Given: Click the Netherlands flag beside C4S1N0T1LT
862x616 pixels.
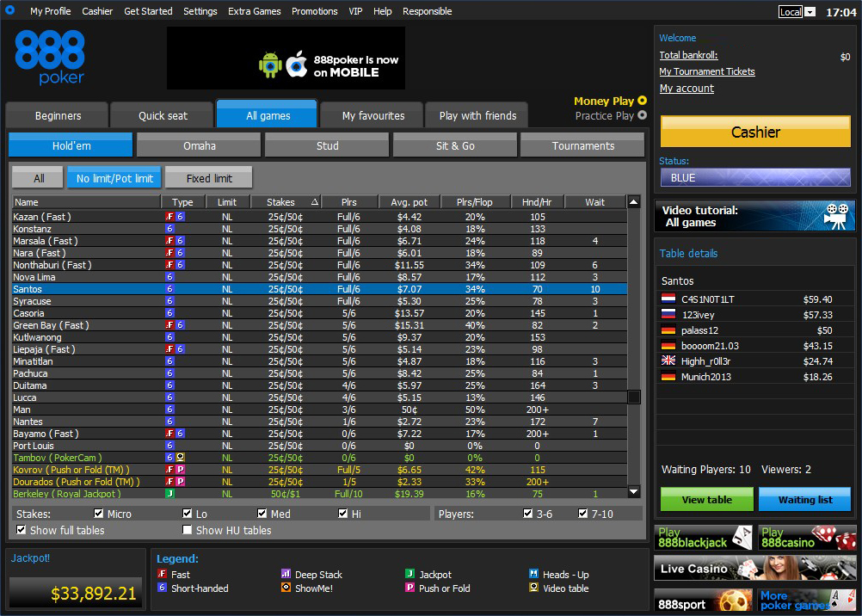Looking at the screenshot, I should [668, 299].
